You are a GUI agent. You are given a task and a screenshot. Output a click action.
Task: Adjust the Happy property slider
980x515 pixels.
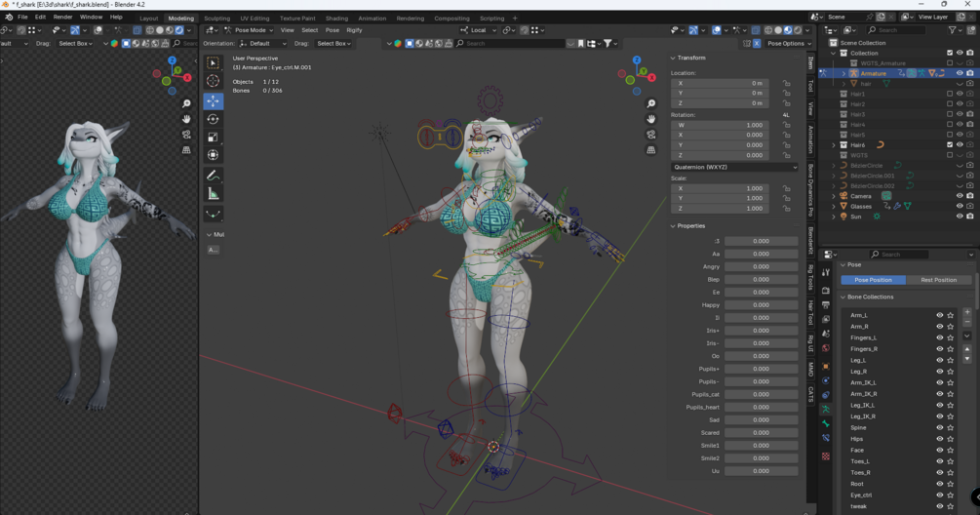pyautogui.click(x=761, y=305)
